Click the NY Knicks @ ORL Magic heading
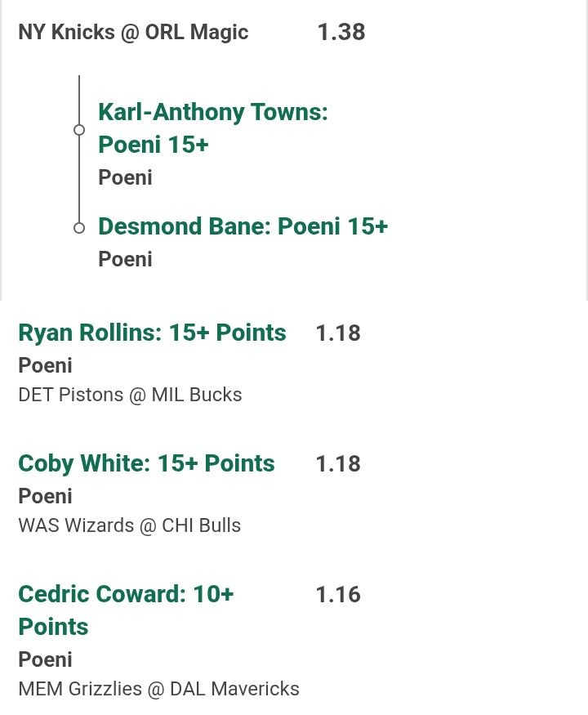588x715 pixels. coord(133,33)
